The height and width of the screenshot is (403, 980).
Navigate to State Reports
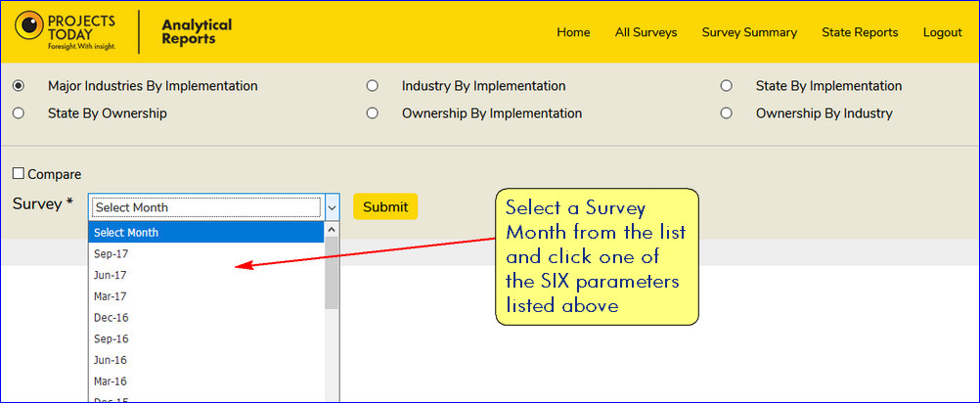[x=860, y=32]
